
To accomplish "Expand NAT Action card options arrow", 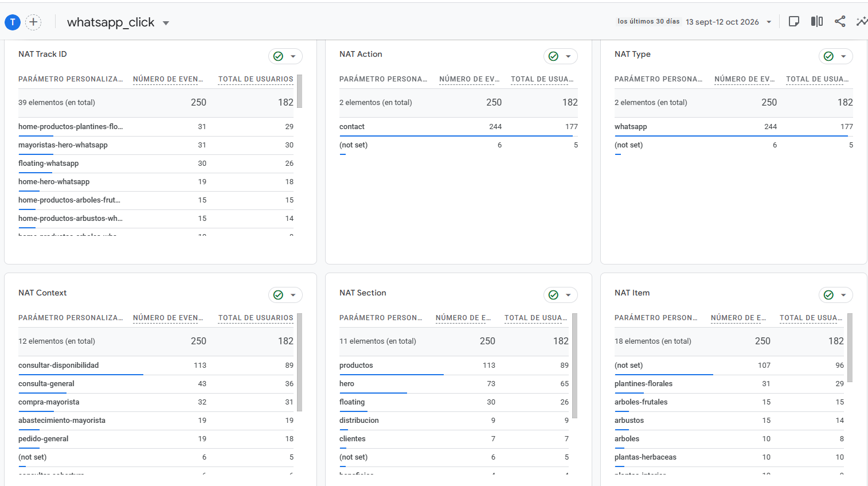I will [568, 56].
